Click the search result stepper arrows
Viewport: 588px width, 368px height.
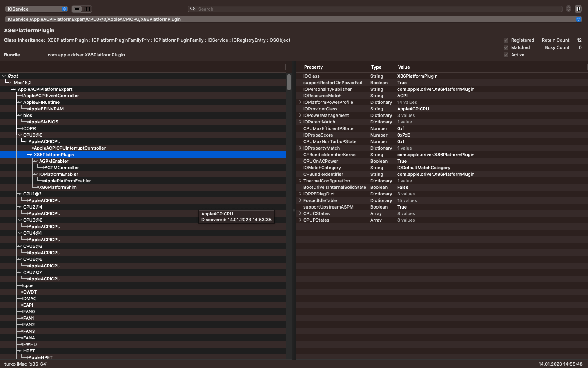(568, 9)
